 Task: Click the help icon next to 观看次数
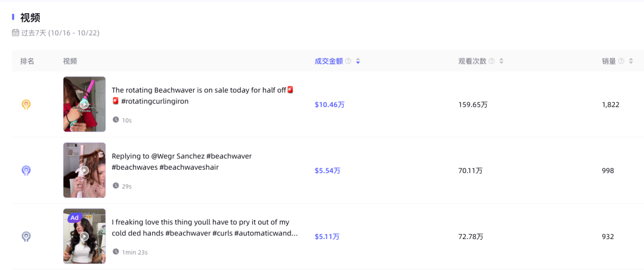coord(491,61)
